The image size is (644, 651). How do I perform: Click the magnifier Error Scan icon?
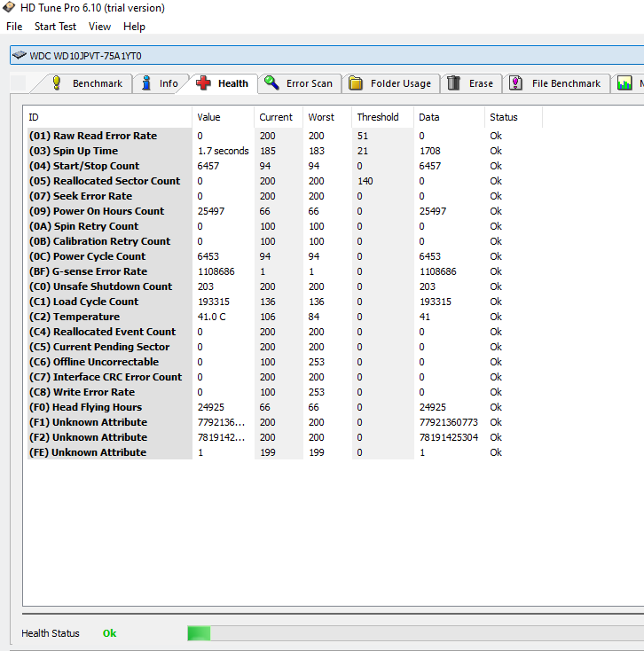click(x=271, y=82)
